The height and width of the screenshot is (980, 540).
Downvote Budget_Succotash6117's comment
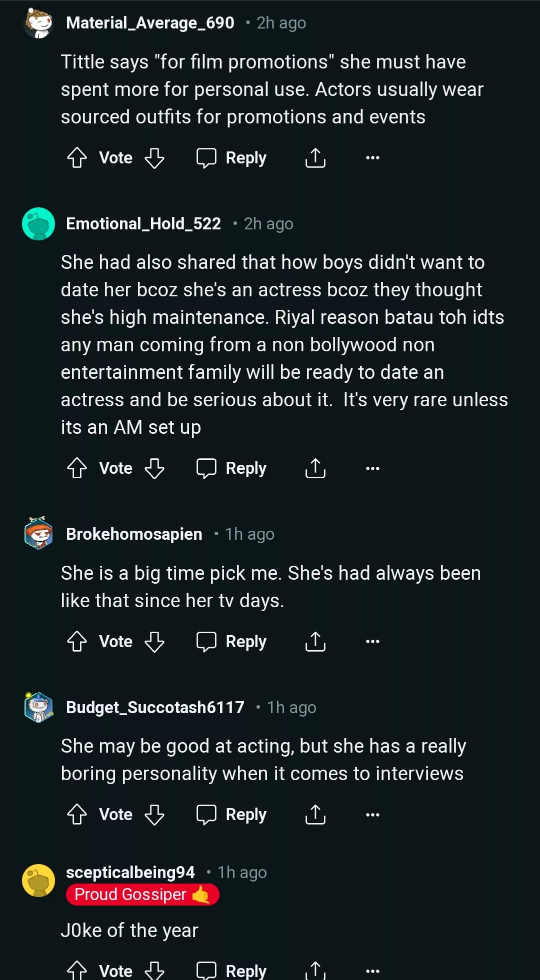[154, 815]
